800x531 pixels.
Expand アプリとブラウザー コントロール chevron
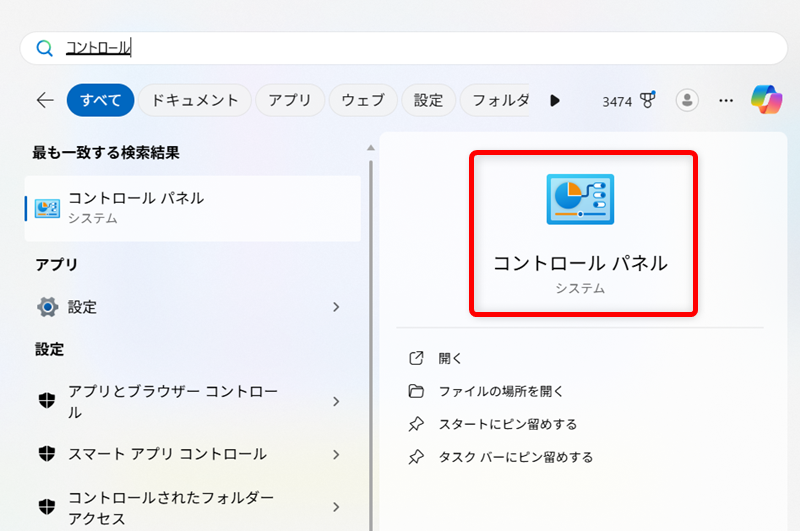click(x=336, y=401)
